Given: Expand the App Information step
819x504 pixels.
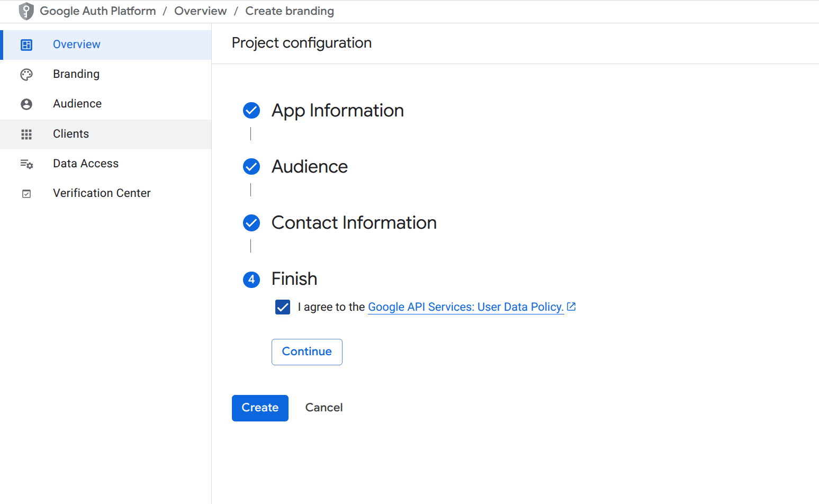Looking at the screenshot, I should coord(338,111).
